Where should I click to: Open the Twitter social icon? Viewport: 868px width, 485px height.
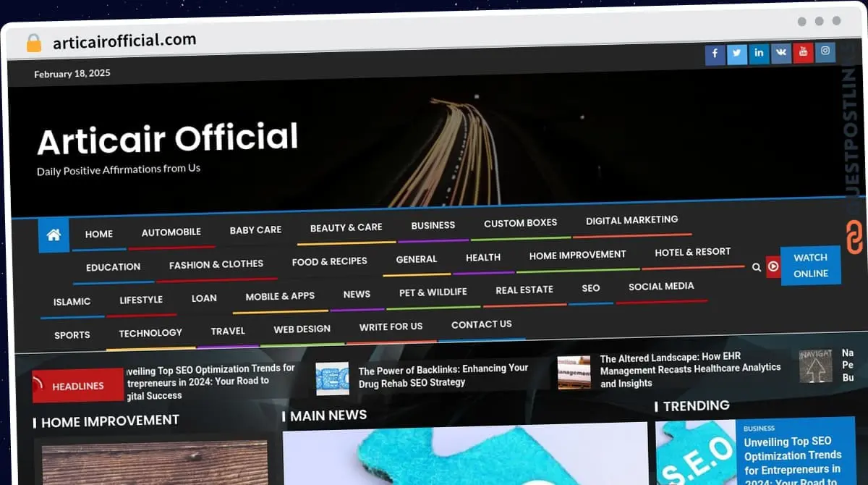pyautogui.click(x=737, y=54)
